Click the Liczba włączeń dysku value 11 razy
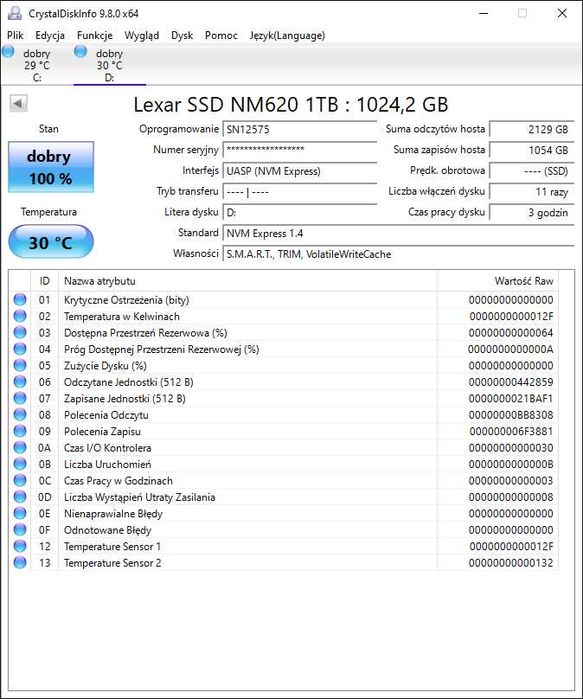Viewport: 583px width, 699px height. point(532,192)
